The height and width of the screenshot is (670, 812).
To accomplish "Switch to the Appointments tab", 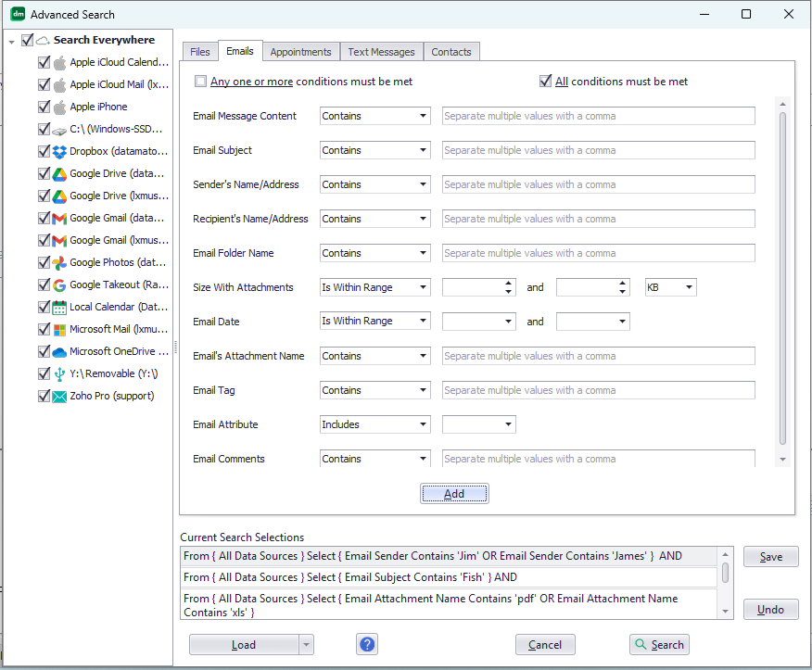I will (300, 52).
